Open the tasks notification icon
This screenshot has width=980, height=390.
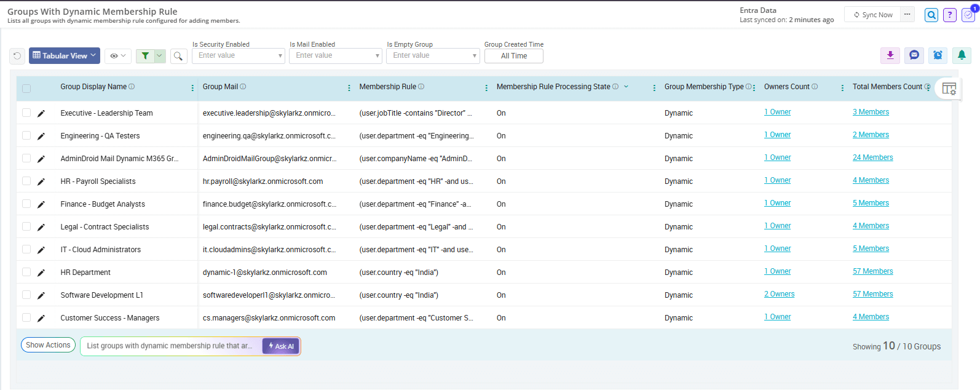pyautogui.click(x=969, y=15)
